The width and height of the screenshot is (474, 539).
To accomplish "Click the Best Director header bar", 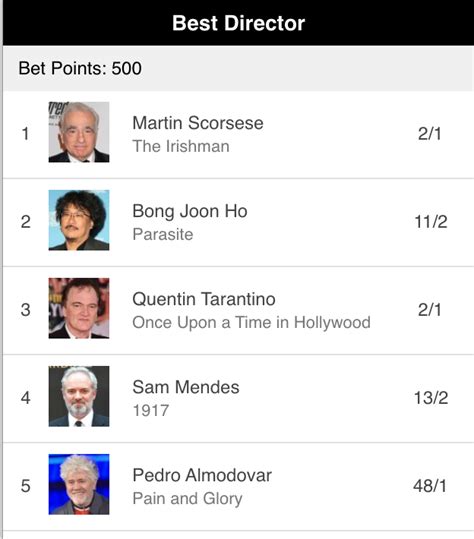I will (238, 23).
